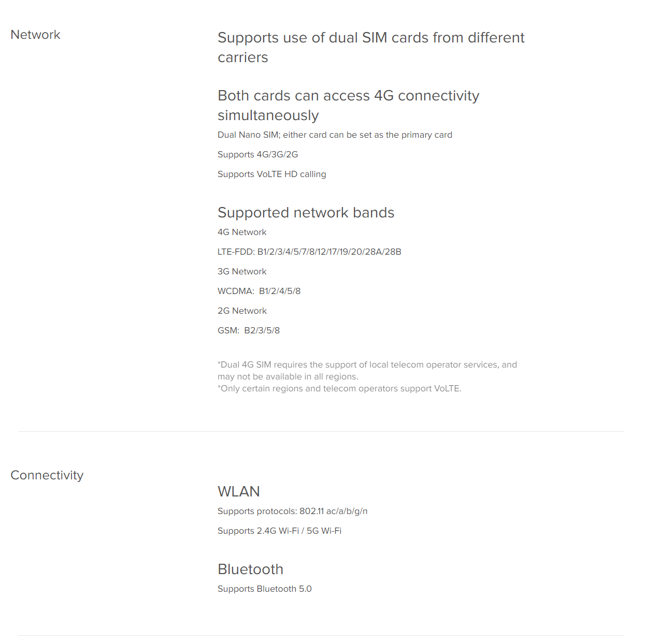
Task: Select the Dual Nano SIM line
Action: pos(335,135)
